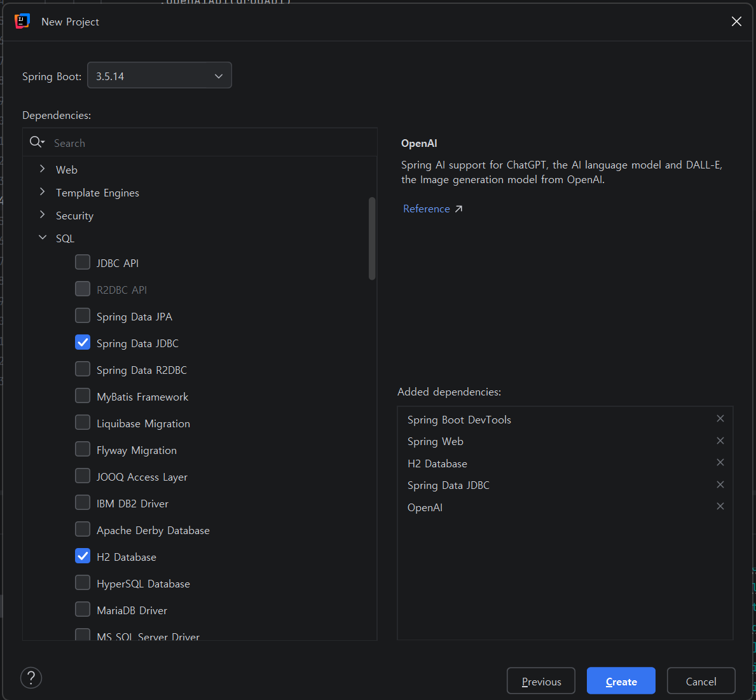Click the dependencies list scrollbar
The image size is (756, 700).
pos(372,238)
